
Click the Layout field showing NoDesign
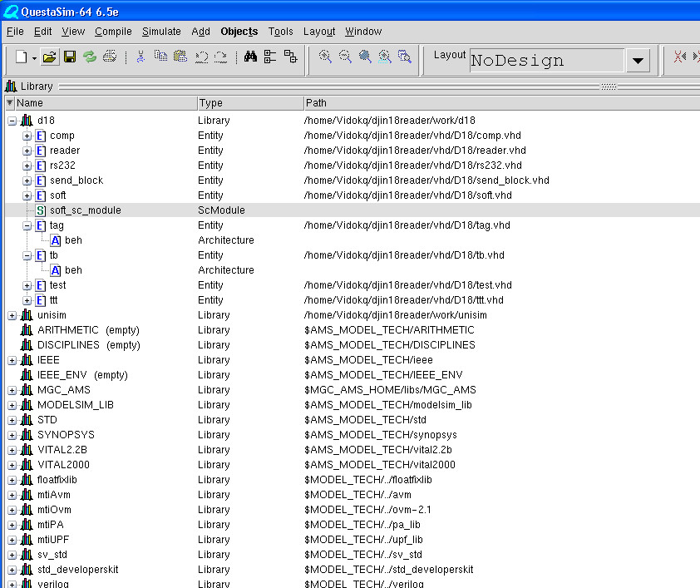pyautogui.click(x=547, y=60)
